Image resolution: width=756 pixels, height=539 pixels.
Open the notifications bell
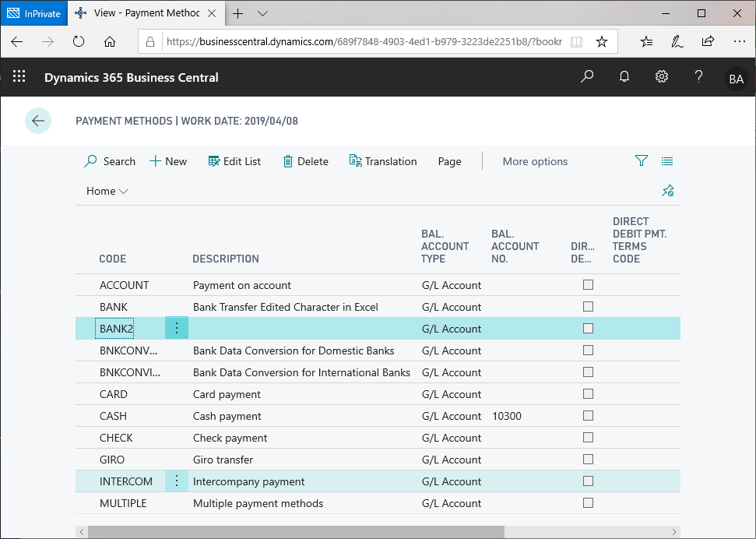624,77
